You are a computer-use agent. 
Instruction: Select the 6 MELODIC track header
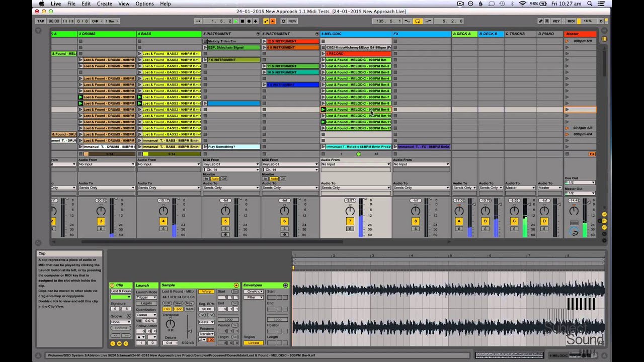tap(356, 34)
